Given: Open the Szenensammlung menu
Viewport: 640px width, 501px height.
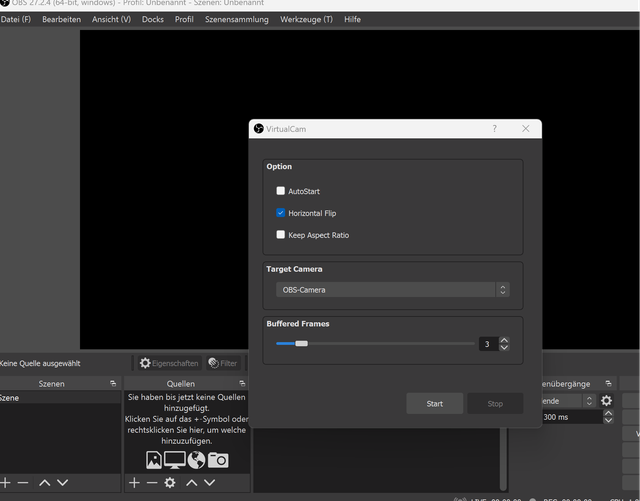Looking at the screenshot, I should pyautogui.click(x=237, y=19).
